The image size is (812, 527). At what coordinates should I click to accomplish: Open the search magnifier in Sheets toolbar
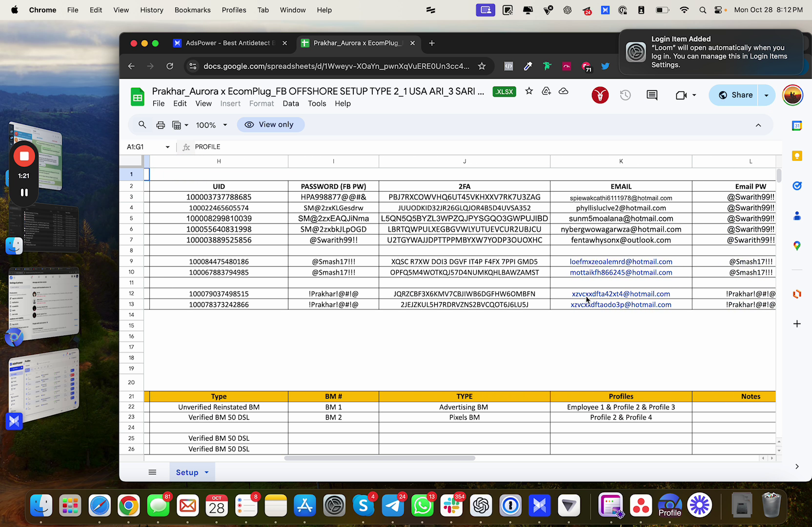click(x=142, y=125)
